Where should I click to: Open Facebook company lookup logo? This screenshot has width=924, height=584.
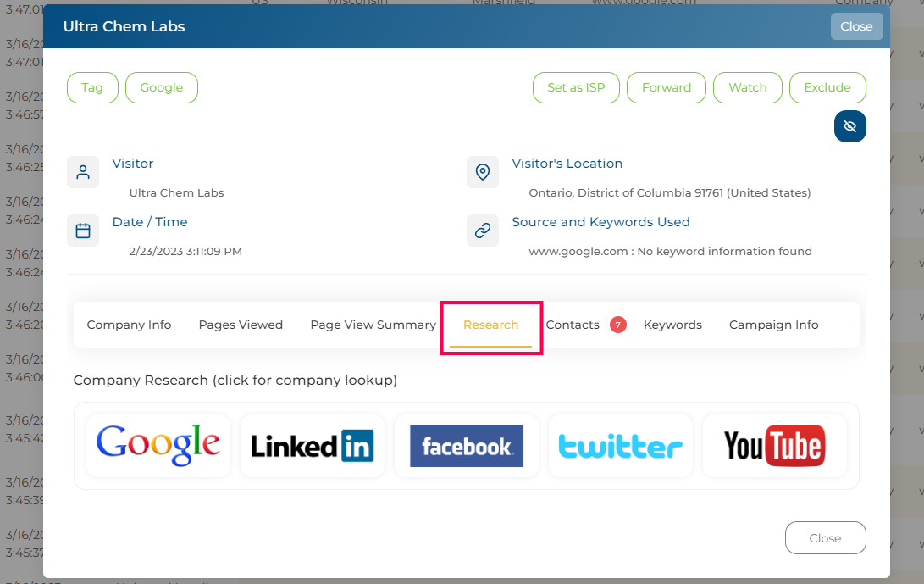[x=467, y=446]
